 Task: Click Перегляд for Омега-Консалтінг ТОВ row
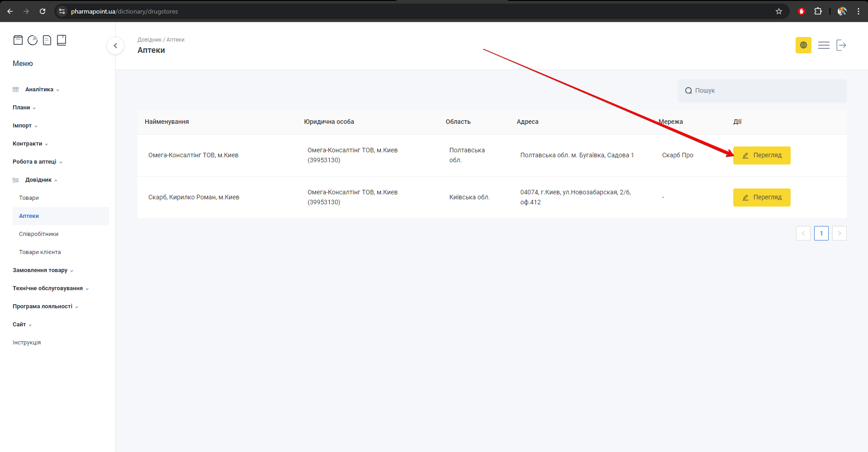pos(762,155)
